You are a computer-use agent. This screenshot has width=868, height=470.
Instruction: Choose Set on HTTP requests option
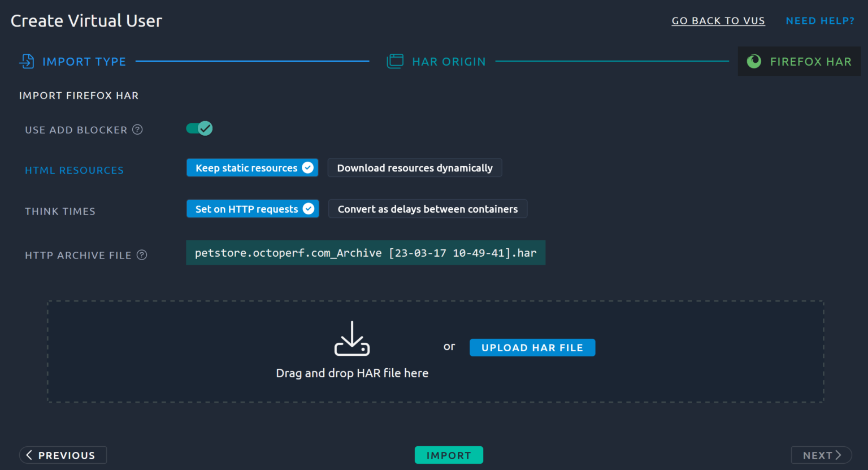pos(253,209)
